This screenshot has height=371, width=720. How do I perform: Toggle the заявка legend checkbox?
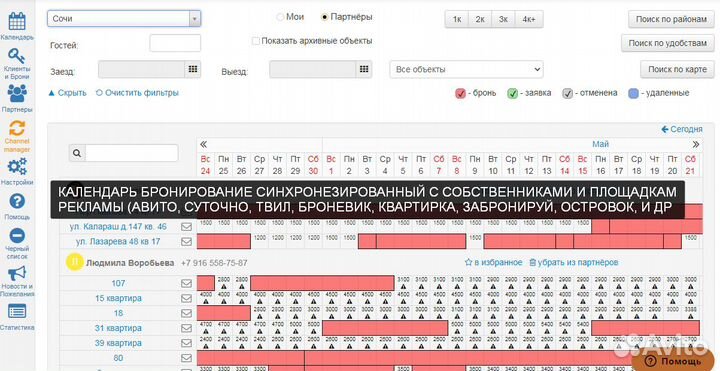512,93
